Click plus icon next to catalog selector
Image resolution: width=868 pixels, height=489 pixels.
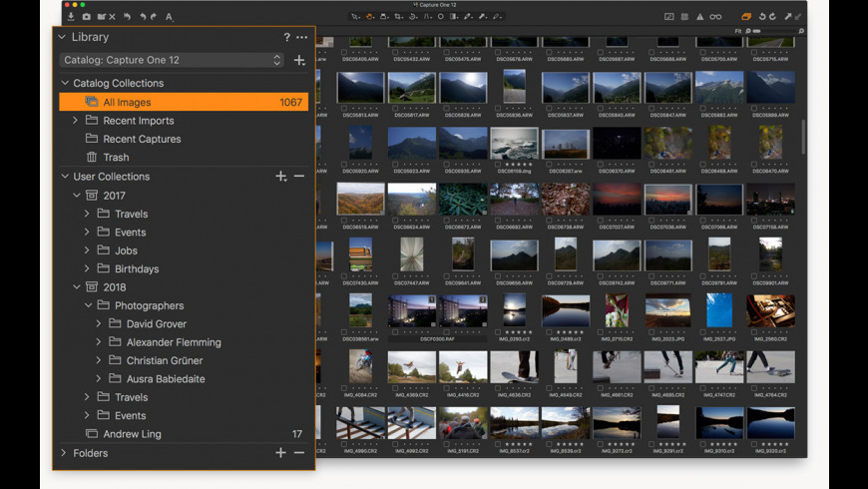(x=299, y=61)
